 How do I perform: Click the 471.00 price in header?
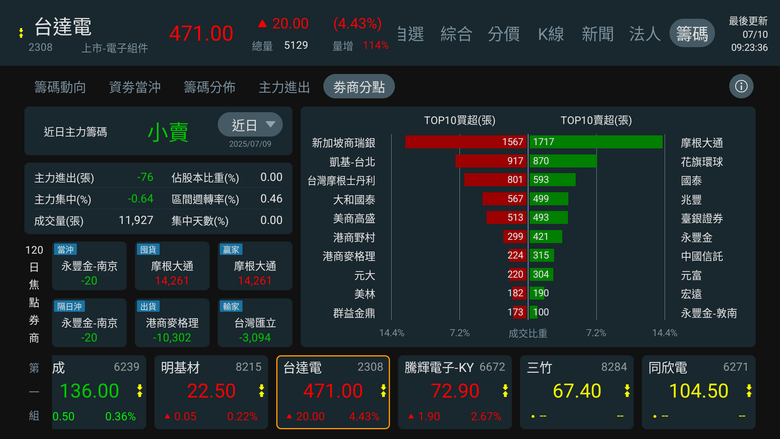(201, 34)
